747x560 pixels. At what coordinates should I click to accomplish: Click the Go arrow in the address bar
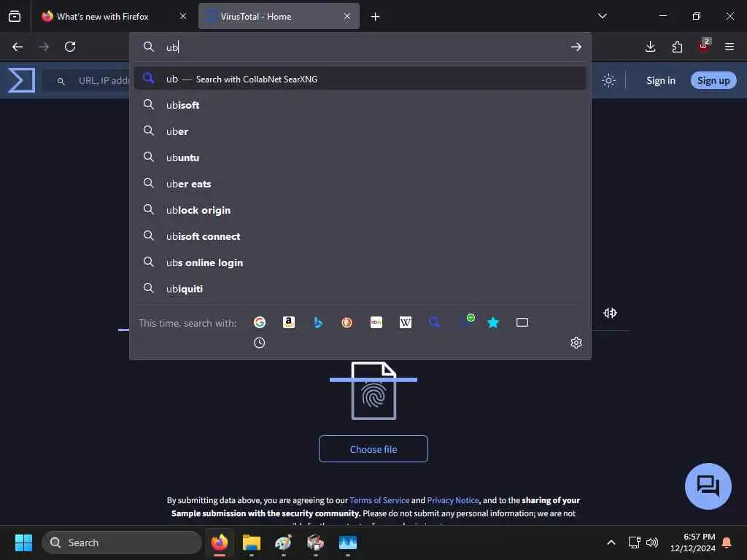(x=576, y=47)
